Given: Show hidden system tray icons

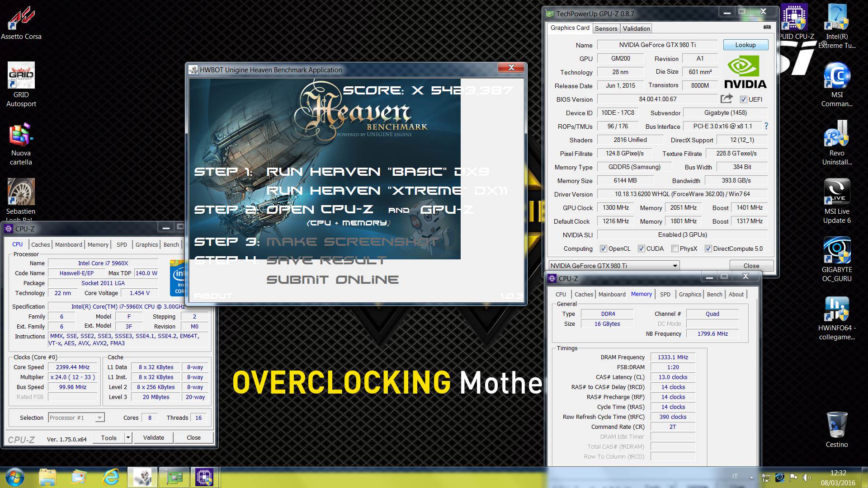Looking at the screenshot, I should tap(751, 477).
